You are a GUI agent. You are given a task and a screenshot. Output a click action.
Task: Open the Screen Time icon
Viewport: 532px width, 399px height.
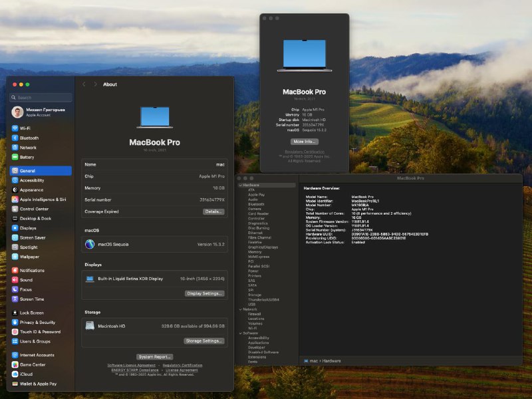coord(15,299)
